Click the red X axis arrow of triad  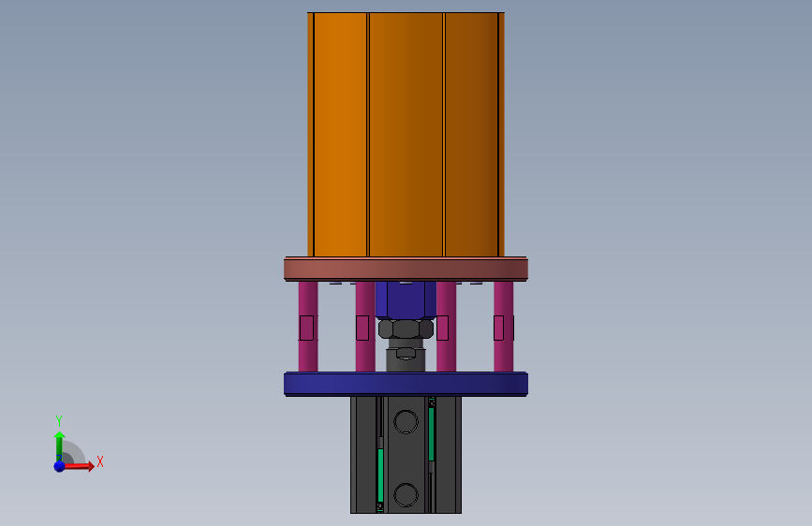[78, 466]
